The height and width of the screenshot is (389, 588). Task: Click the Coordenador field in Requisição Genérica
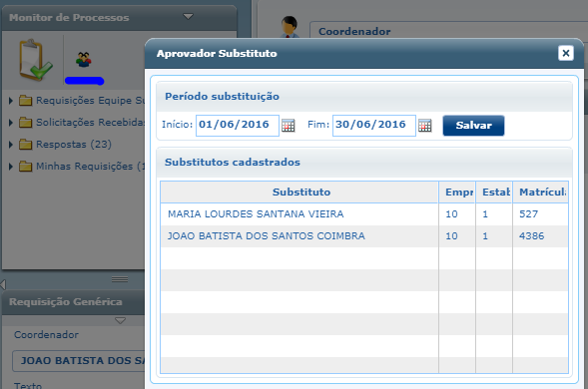tap(79, 361)
